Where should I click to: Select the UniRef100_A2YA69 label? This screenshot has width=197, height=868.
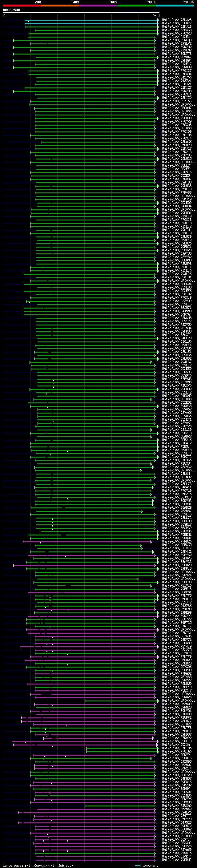pyautogui.click(x=177, y=850)
